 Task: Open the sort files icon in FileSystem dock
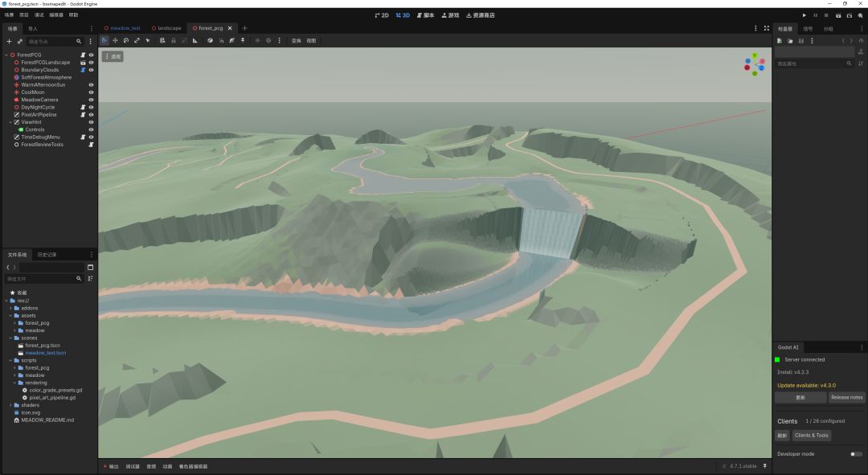(90, 278)
